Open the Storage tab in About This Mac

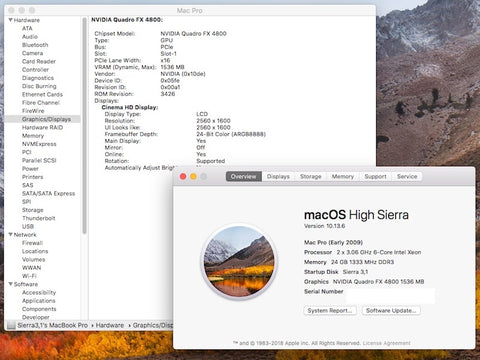pos(310,176)
